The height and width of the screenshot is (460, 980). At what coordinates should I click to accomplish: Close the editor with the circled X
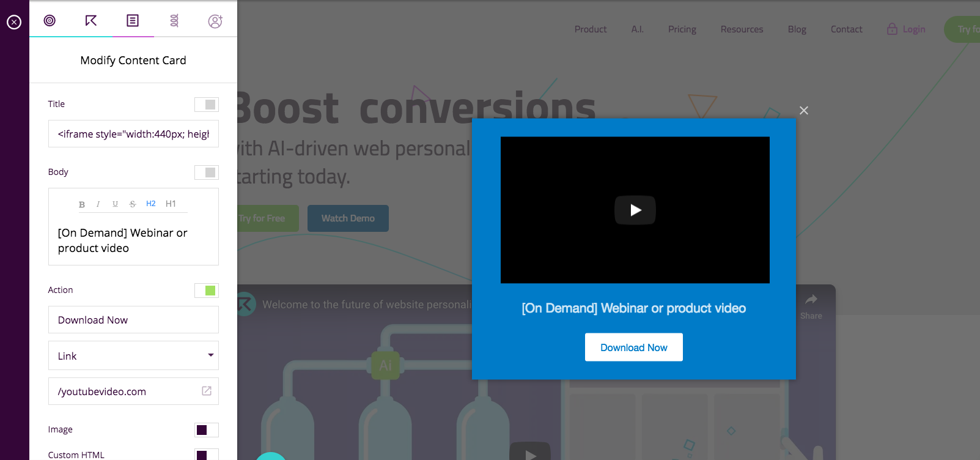14,23
